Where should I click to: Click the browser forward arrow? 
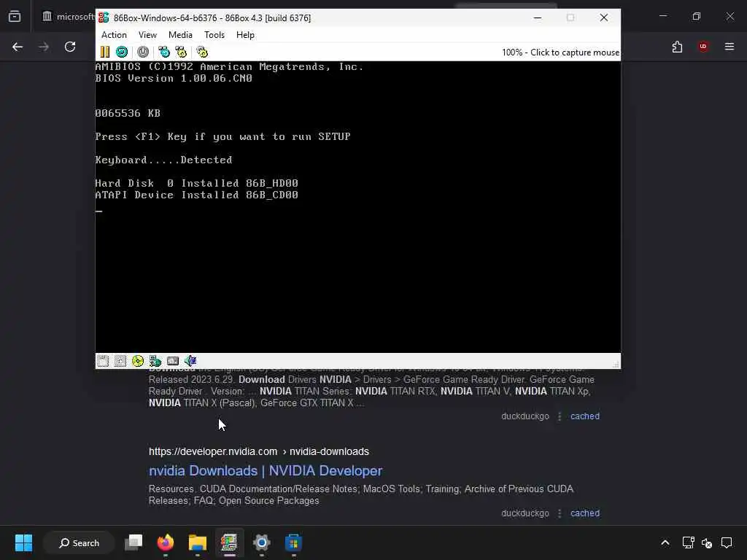[x=44, y=47]
